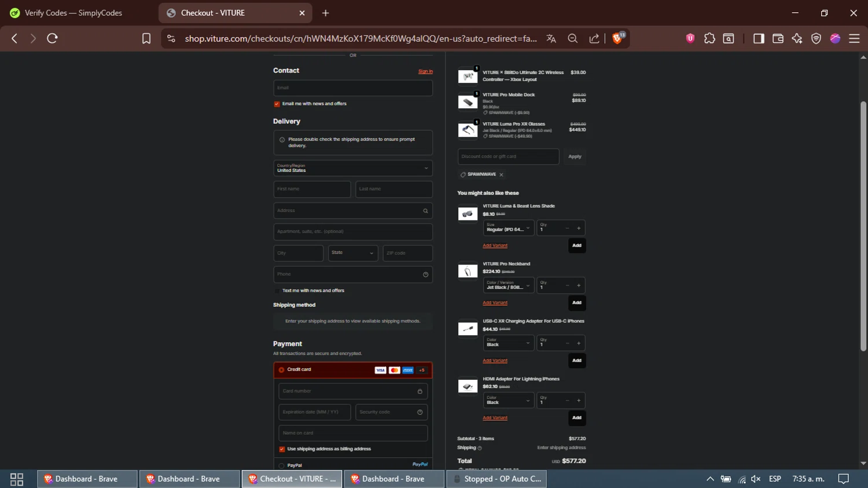The image size is (868, 488).
Task: Click the shipping info question icon
Action: point(480,448)
